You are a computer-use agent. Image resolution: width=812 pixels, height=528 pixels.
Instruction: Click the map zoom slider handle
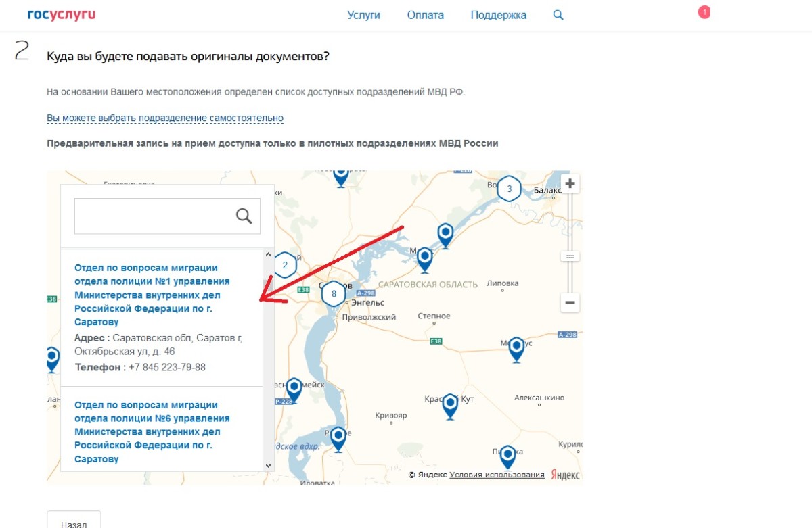tap(570, 256)
